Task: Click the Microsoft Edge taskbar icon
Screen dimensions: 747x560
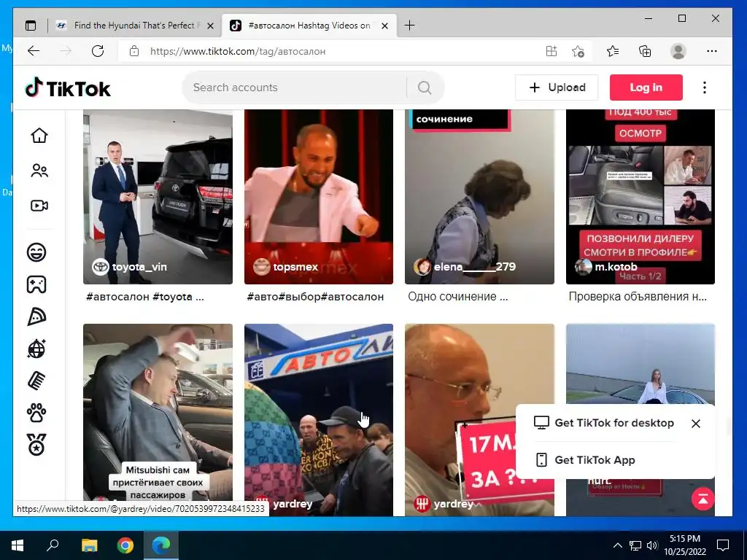Action: point(161,545)
